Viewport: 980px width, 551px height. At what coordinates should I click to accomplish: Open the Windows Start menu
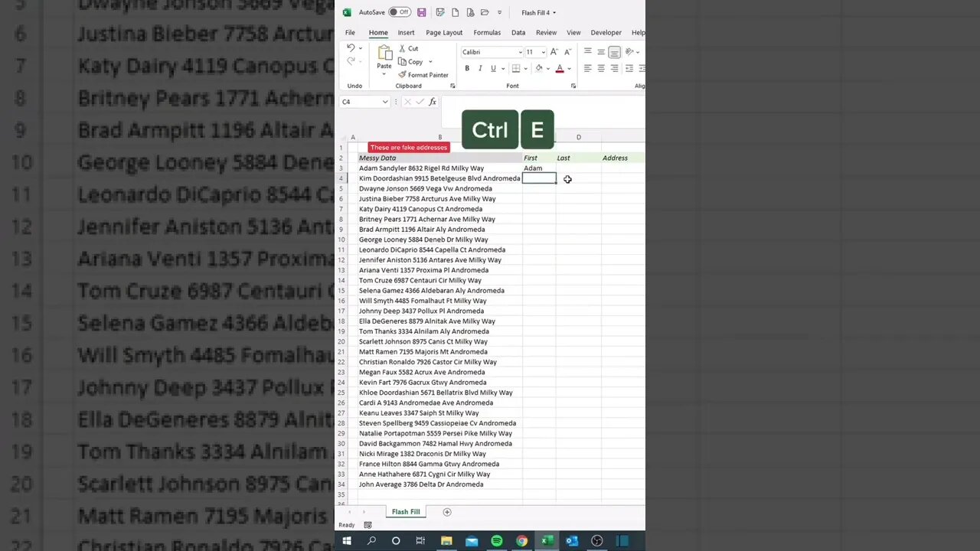(x=346, y=541)
